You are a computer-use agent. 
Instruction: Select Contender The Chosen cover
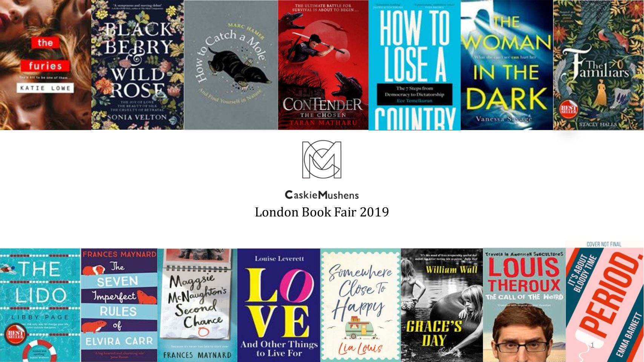[x=323, y=65]
